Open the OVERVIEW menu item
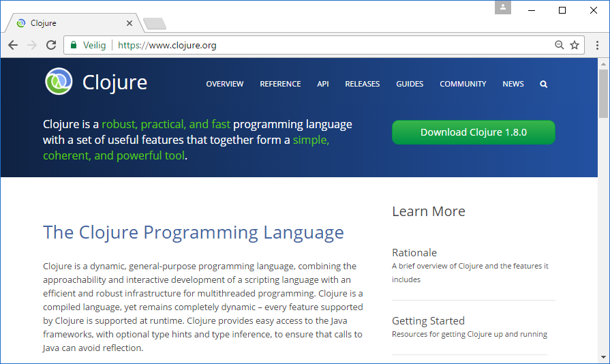610x364 pixels. click(225, 84)
